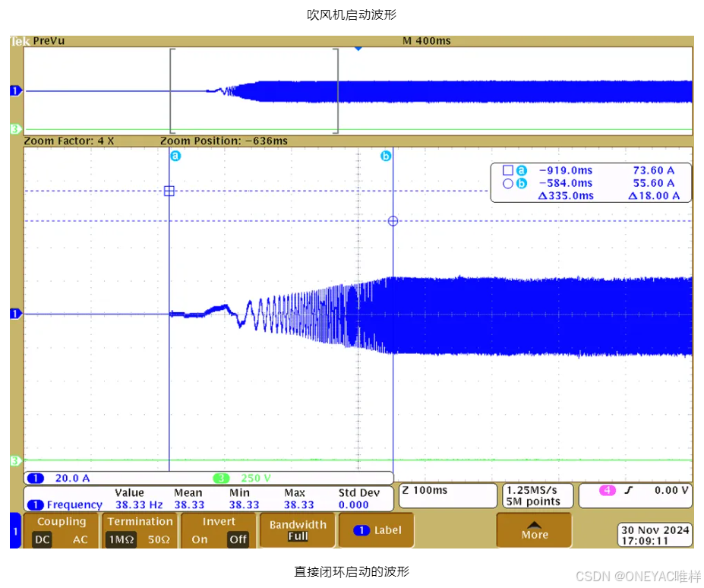Screen dimensions: 704x588
Task: Click the title 吹风机启动波形
Action: [352, 15]
